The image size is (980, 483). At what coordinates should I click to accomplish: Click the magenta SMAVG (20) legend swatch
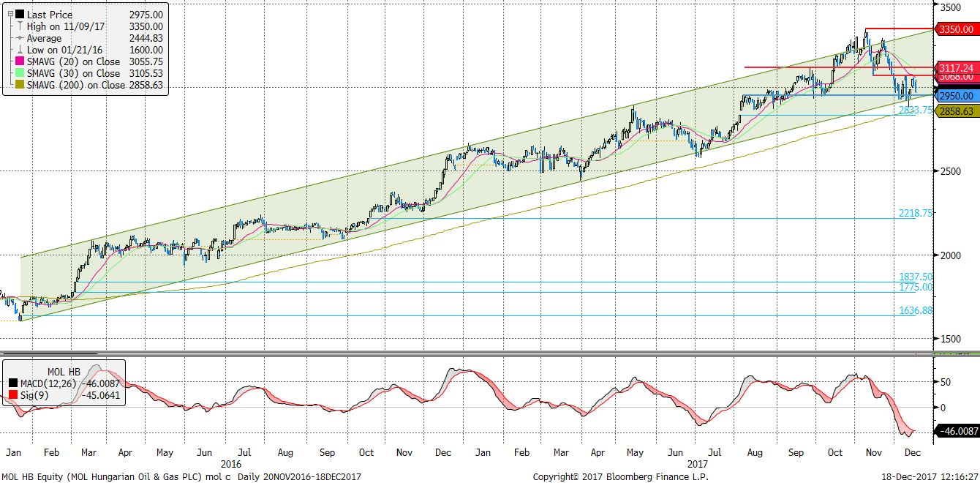tap(18, 61)
